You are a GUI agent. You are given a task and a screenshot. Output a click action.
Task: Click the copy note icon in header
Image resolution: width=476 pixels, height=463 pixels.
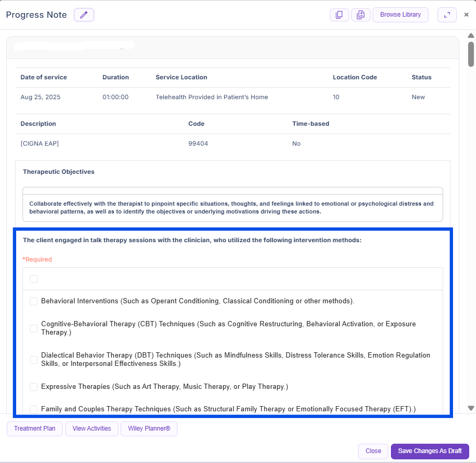pyautogui.click(x=339, y=15)
